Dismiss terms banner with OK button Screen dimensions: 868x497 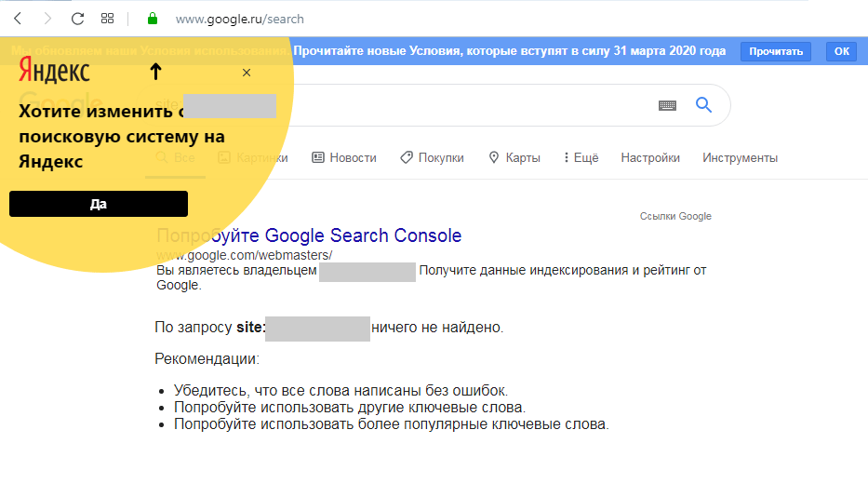point(841,51)
